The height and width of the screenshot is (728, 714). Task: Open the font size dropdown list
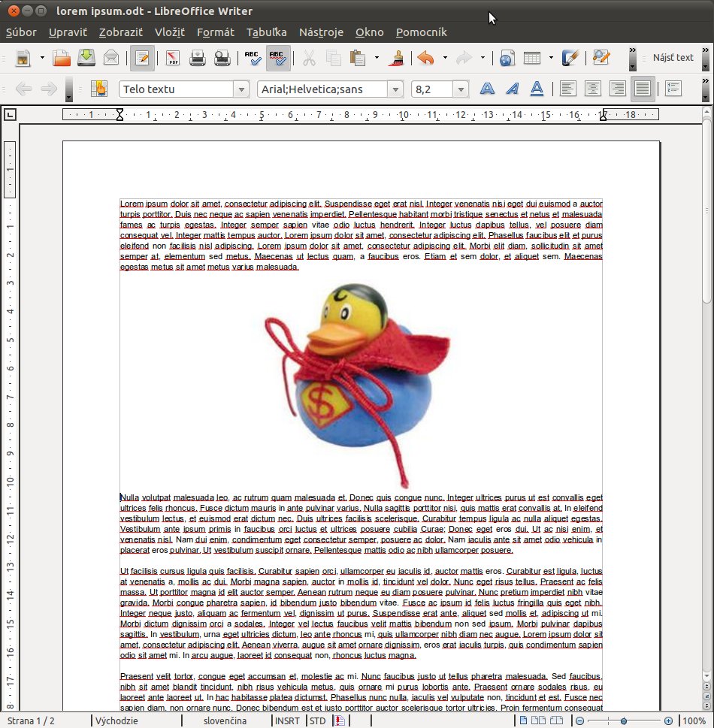pos(461,89)
